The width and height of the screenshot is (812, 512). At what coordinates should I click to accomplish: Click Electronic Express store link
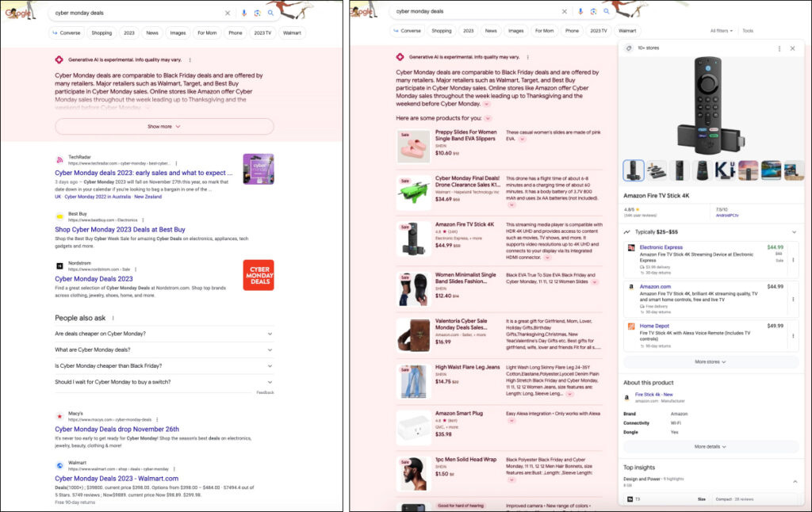(661, 247)
